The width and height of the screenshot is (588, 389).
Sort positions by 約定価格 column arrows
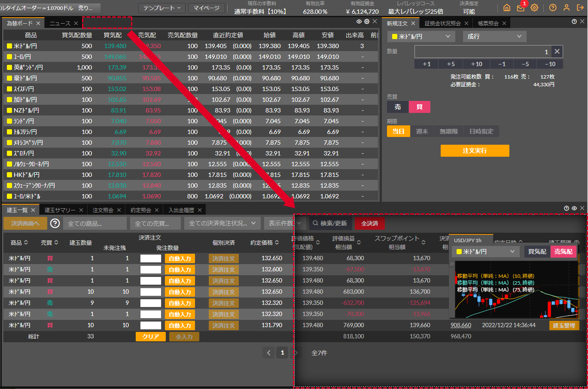tap(277, 243)
